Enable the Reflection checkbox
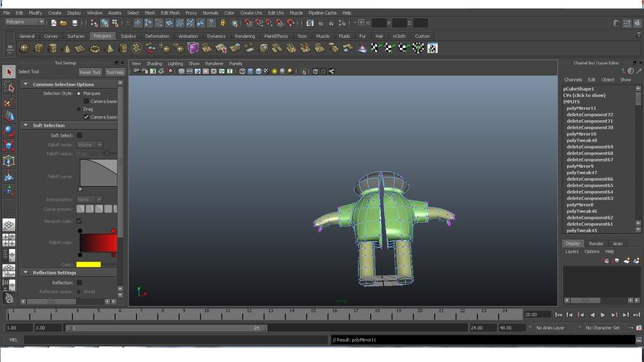 click(80, 283)
